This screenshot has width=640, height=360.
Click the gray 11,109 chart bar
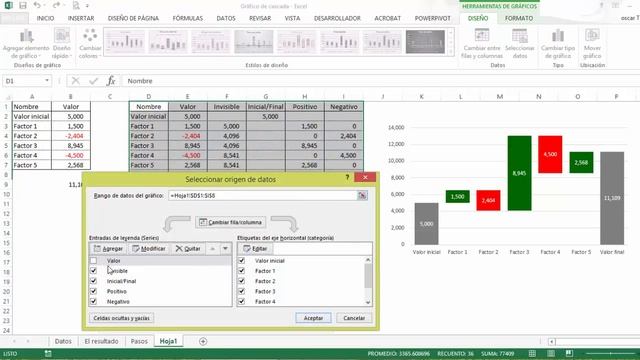pyautogui.click(x=612, y=198)
